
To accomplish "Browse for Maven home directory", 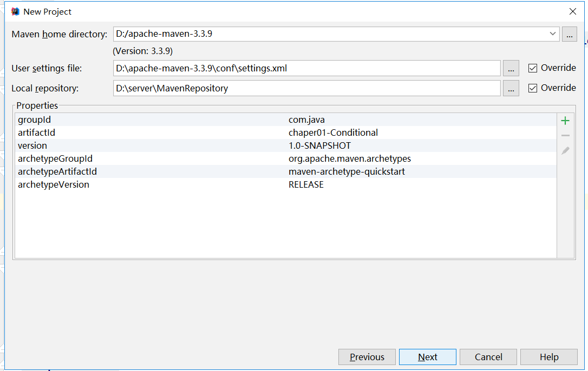I will [x=569, y=34].
